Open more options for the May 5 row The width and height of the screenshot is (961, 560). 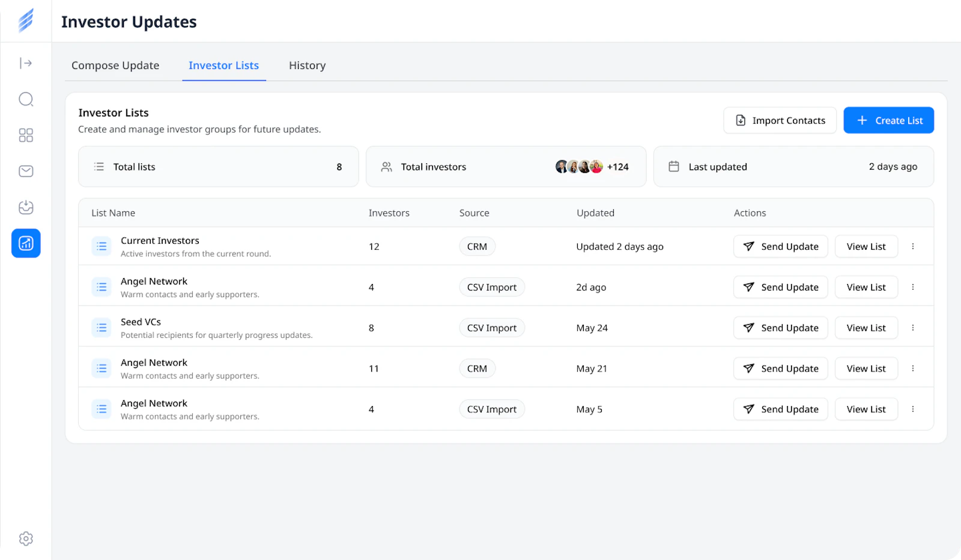(x=913, y=409)
